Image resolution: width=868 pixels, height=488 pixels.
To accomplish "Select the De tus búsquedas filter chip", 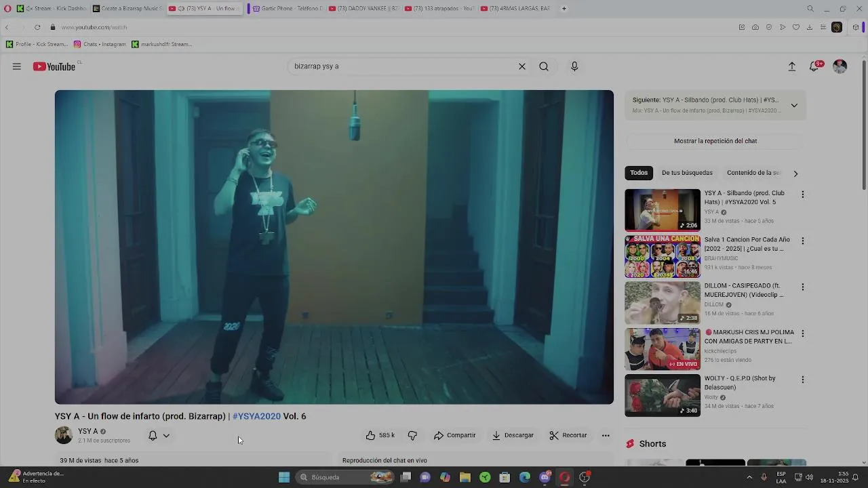I will point(687,173).
